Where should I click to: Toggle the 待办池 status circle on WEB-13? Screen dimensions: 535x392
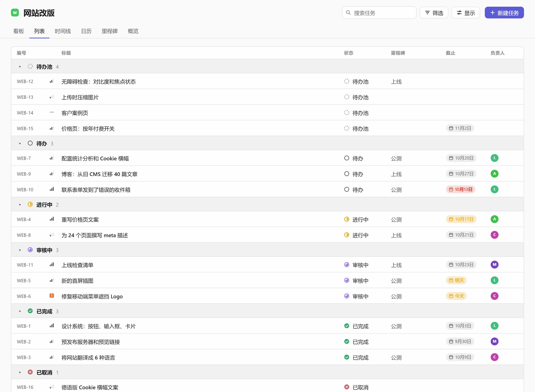click(x=347, y=97)
